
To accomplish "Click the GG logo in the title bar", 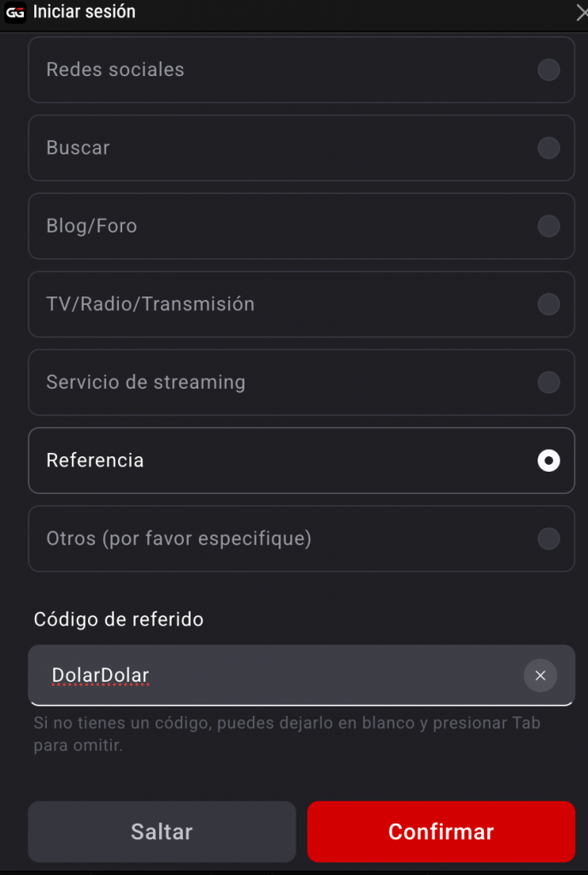I will pos(14,12).
